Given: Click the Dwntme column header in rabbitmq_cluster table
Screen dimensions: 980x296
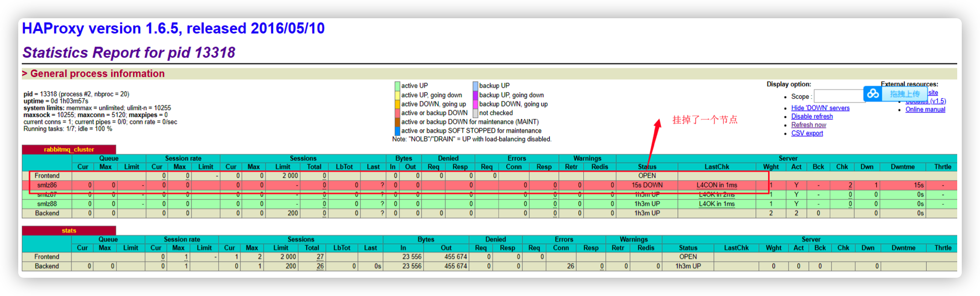Looking at the screenshot, I should (x=902, y=167).
